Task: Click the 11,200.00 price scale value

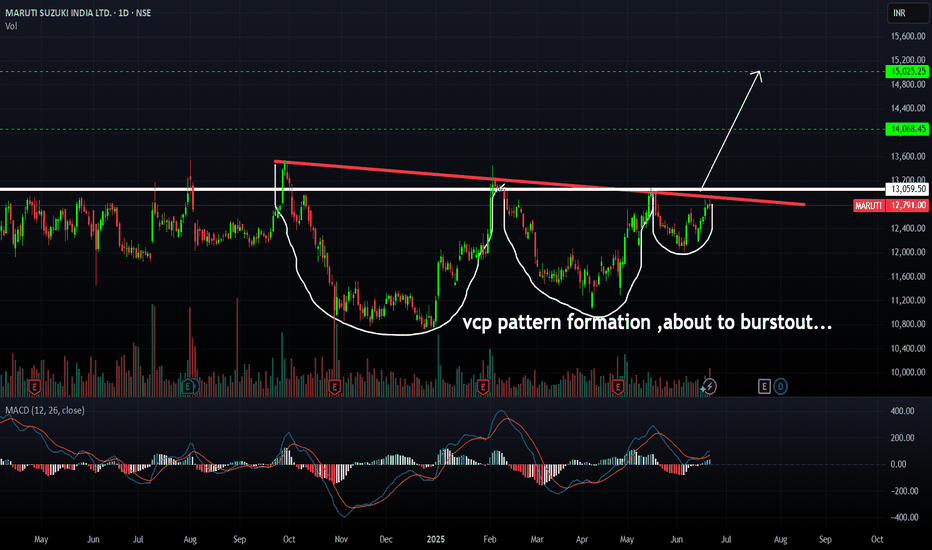Action: pos(908,300)
